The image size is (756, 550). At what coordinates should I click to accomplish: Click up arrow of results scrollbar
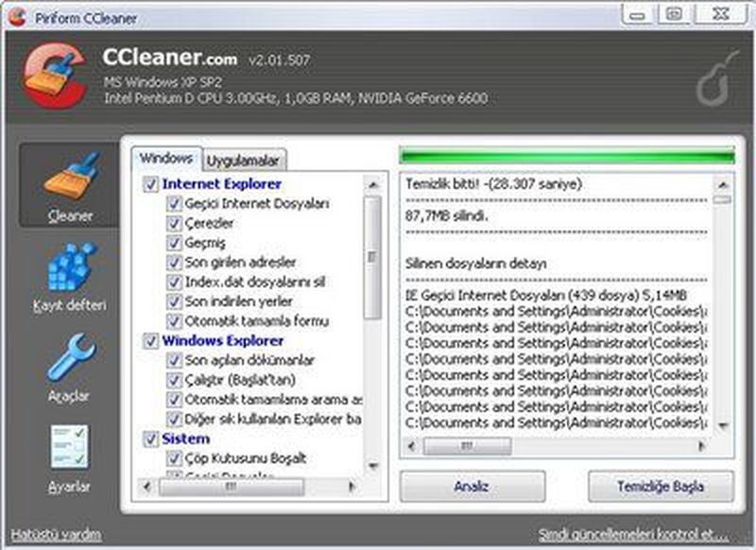722,182
